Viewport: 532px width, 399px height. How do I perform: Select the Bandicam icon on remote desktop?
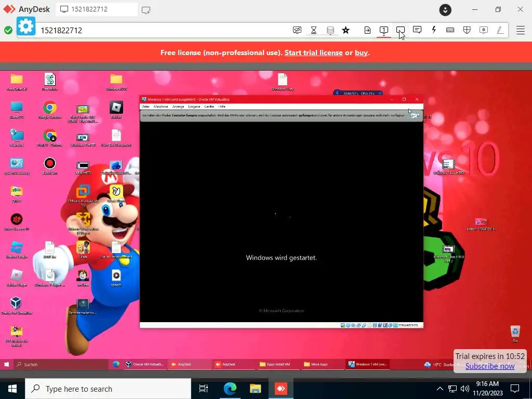[x=49, y=166]
